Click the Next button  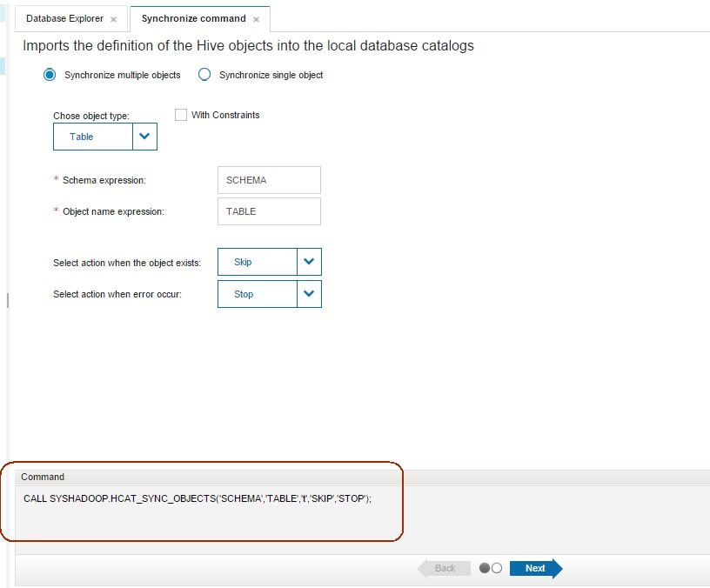pos(535,569)
